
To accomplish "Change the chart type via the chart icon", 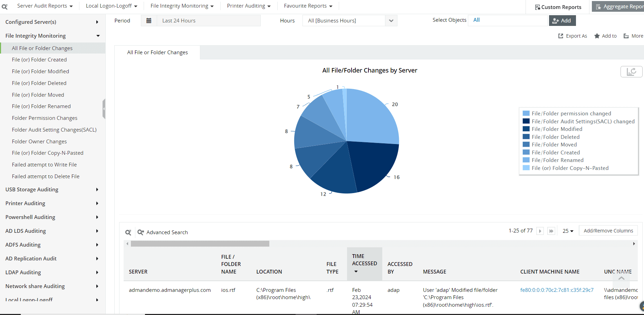I will coord(631,71).
